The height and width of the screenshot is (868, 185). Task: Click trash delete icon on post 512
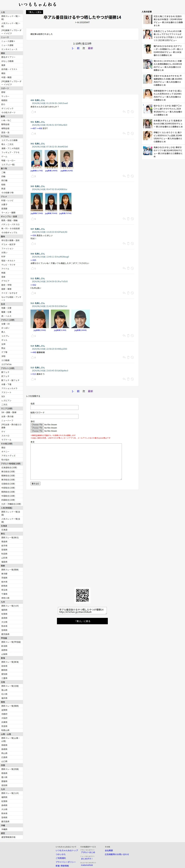(x=128, y=293)
